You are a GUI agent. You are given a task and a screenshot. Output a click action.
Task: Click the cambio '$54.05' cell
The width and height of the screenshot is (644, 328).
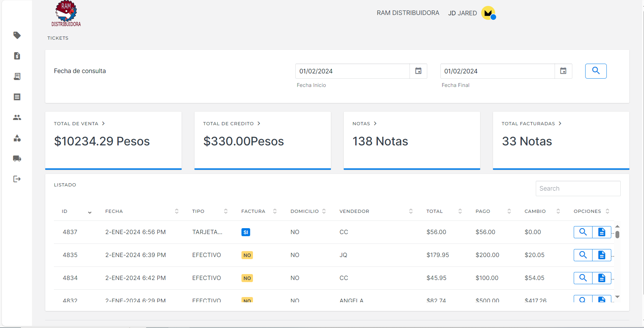534,278
